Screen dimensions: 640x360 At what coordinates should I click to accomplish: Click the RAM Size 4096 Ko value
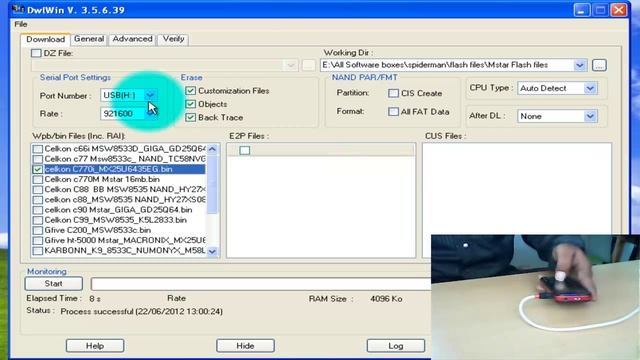(x=386, y=299)
